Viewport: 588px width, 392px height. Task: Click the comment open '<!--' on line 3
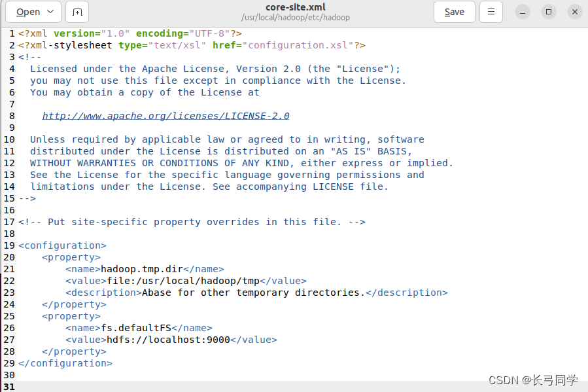coord(30,57)
